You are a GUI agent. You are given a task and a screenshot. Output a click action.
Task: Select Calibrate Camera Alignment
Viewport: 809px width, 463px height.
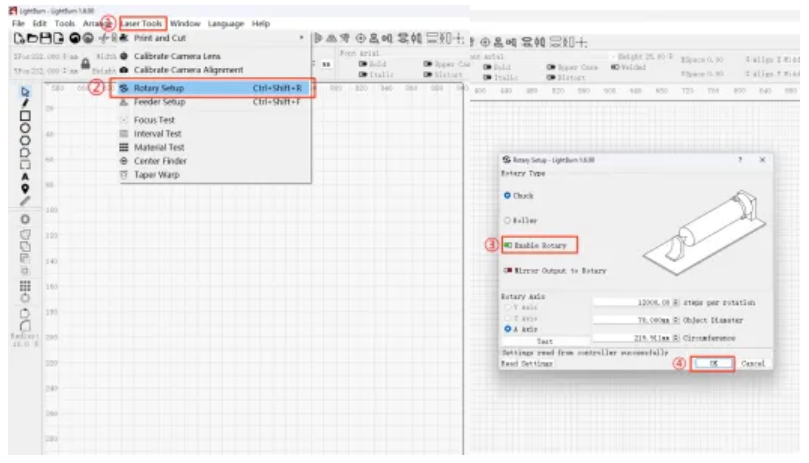pos(188,70)
